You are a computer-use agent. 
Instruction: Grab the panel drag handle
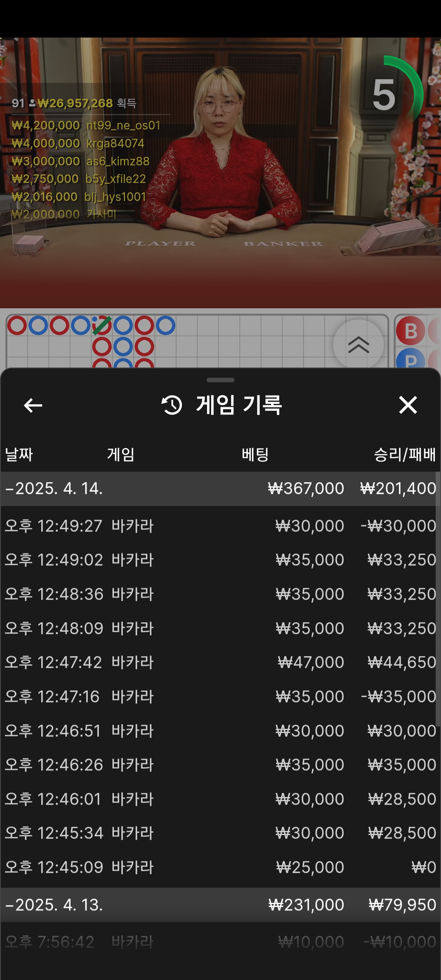220,380
